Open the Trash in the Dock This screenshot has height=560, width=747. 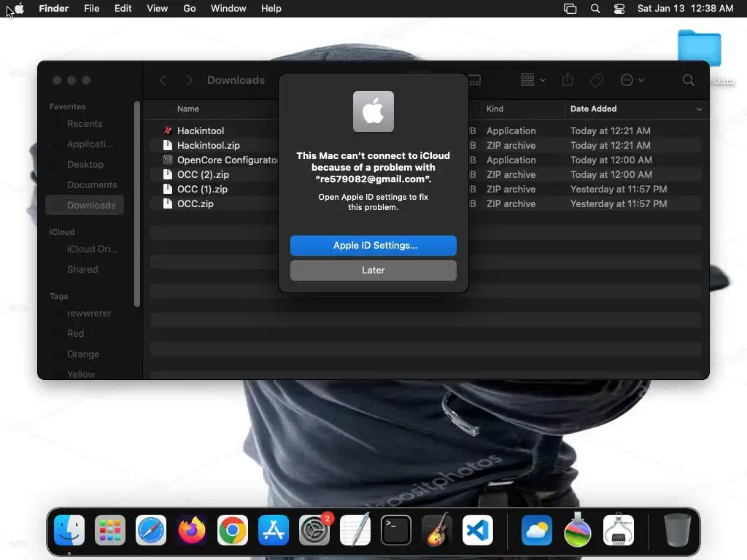tap(677, 530)
